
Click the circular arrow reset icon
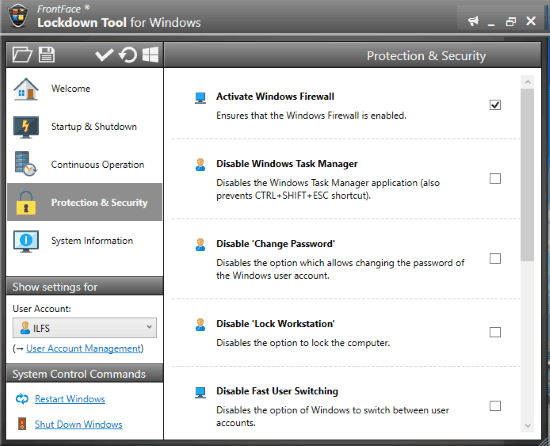[128, 55]
